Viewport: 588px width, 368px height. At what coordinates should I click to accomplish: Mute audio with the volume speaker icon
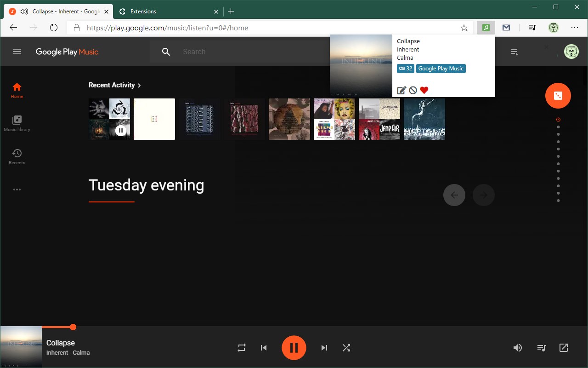pyautogui.click(x=518, y=348)
